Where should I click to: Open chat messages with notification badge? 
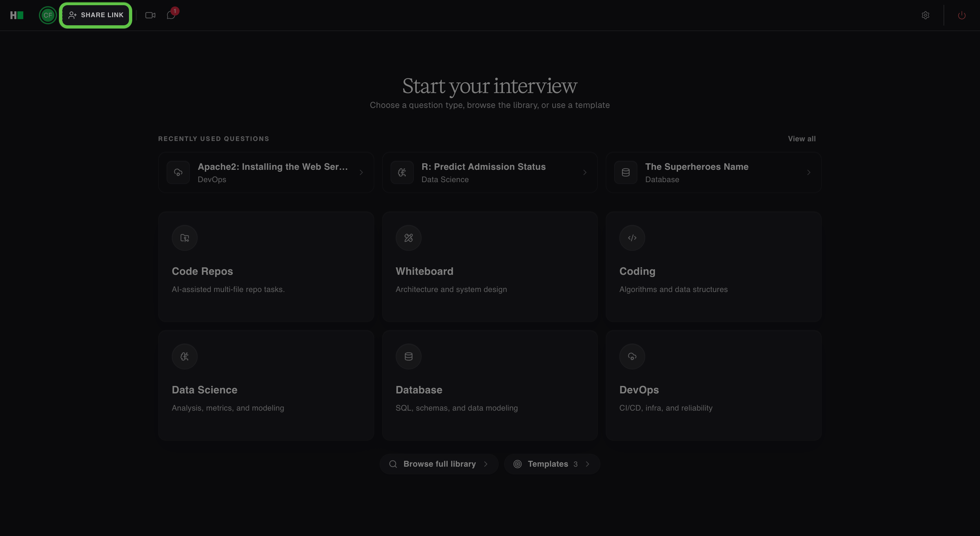coord(171,15)
